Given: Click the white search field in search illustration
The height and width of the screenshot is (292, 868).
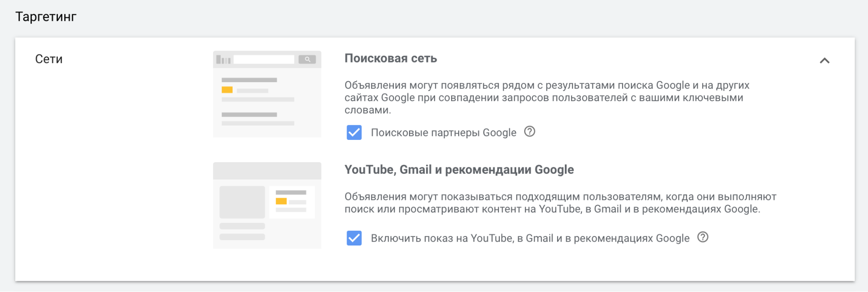Looking at the screenshot, I should (x=264, y=60).
